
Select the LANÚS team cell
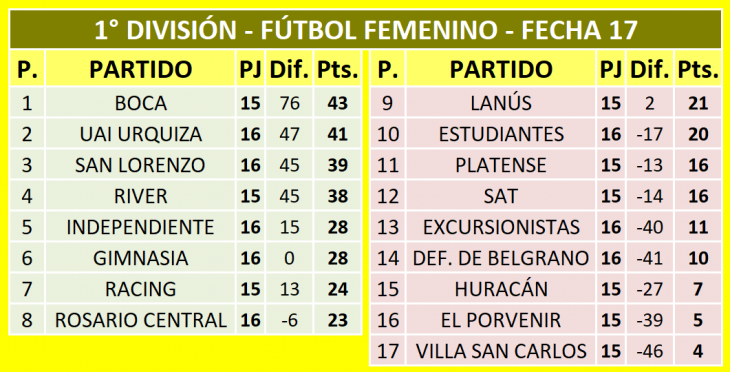[501, 103]
